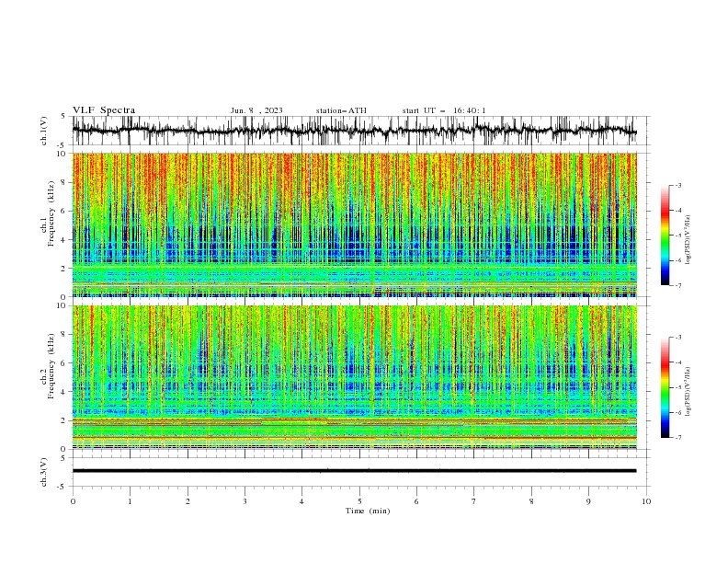The image size is (728, 563).
Task: Click the lower PSD color scale bar
Action: tap(665, 387)
